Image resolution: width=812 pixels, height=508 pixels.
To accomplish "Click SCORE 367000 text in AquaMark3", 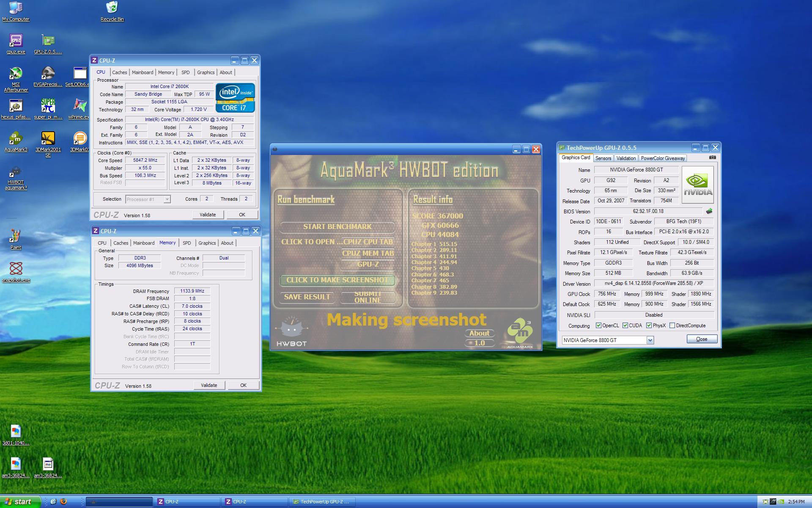I will 437,216.
